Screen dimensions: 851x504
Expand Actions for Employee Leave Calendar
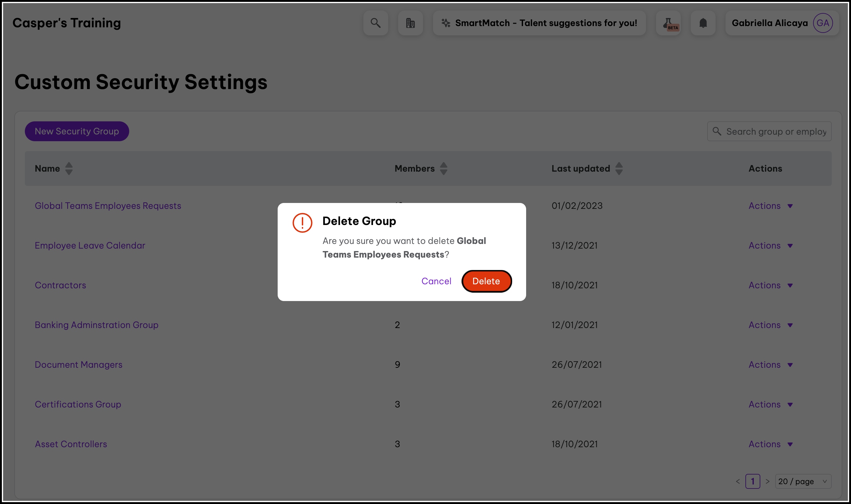pyautogui.click(x=771, y=245)
